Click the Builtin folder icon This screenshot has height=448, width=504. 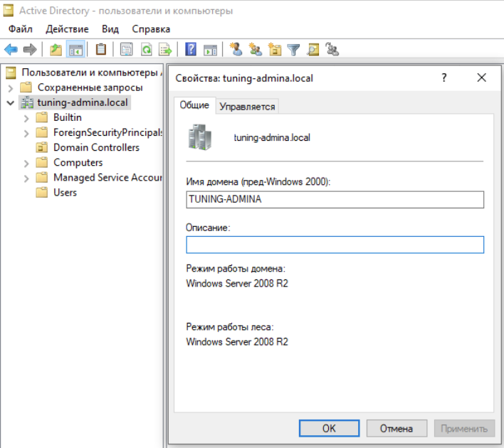coord(42,117)
